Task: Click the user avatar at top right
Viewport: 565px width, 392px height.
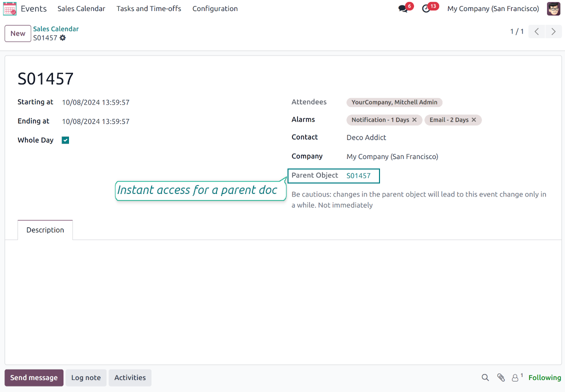Action: click(x=553, y=8)
